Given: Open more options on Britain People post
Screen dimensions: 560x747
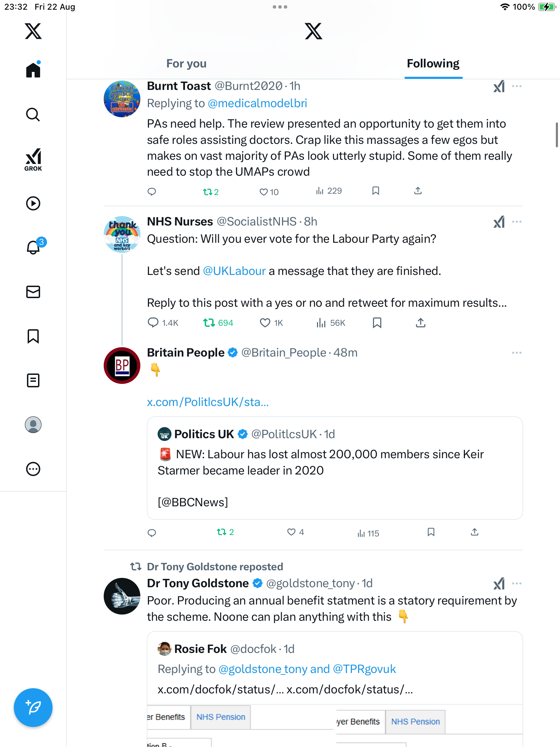Looking at the screenshot, I should coord(517,353).
